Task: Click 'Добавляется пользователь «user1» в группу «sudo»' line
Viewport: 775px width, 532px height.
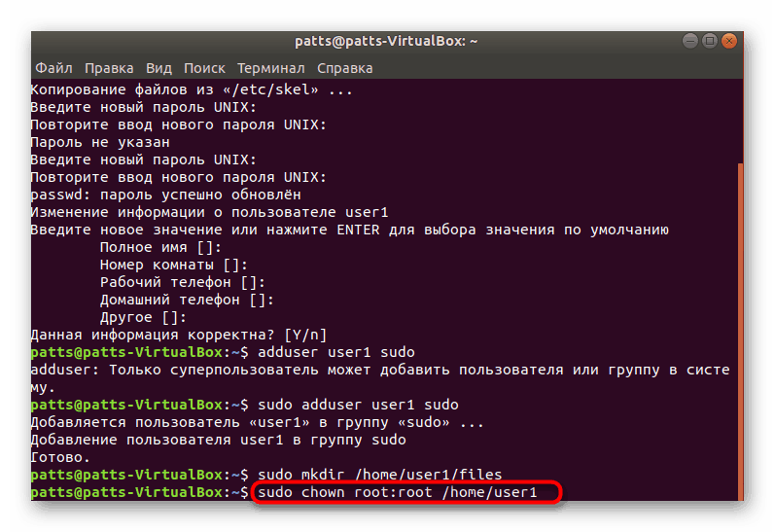Action: 257,423
